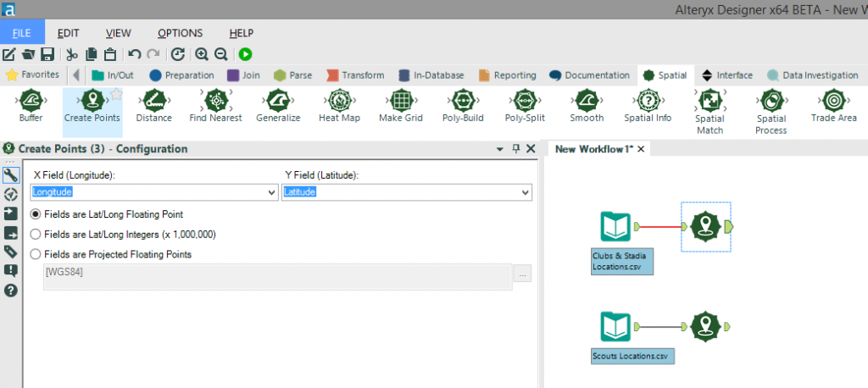Open the EDIT menu

pyautogui.click(x=68, y=33)
